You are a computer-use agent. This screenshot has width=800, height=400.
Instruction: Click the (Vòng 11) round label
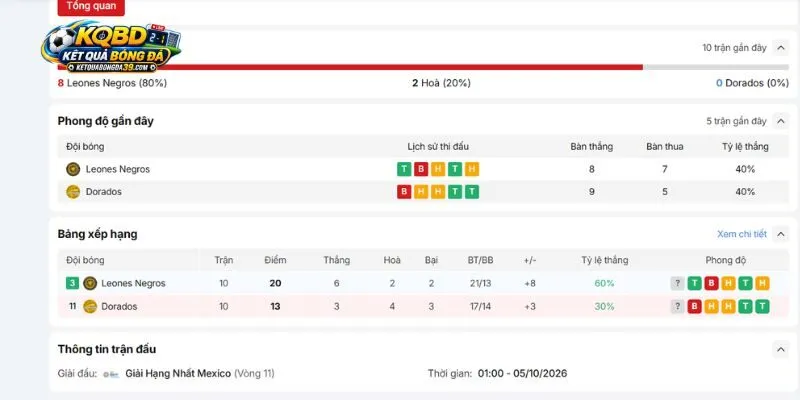click(254, 373)
